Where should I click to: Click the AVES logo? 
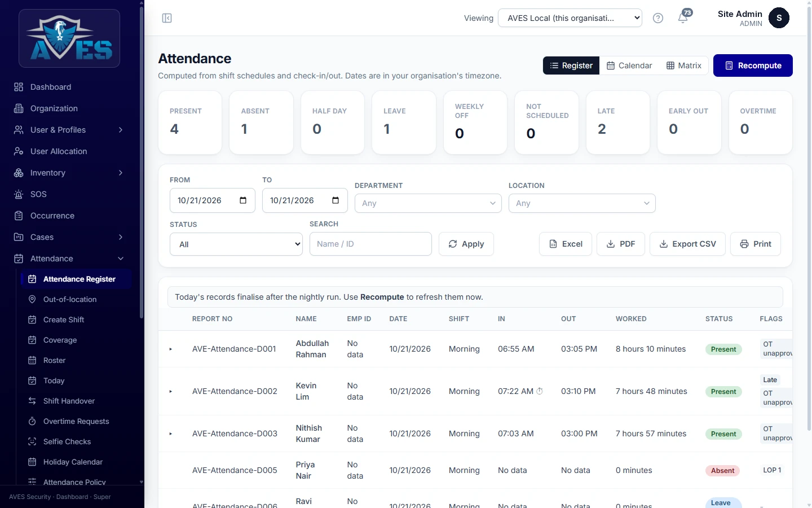(x=69, y=38)
